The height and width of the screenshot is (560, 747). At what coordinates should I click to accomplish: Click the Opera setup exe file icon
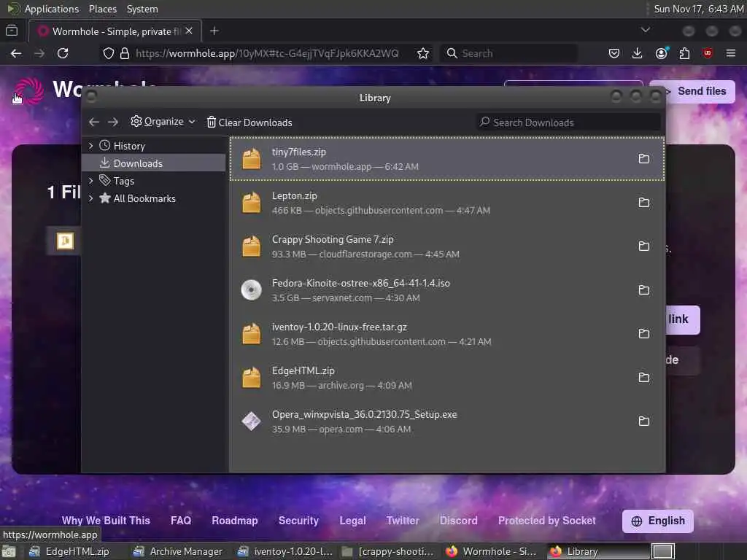[x=251, y=421]
